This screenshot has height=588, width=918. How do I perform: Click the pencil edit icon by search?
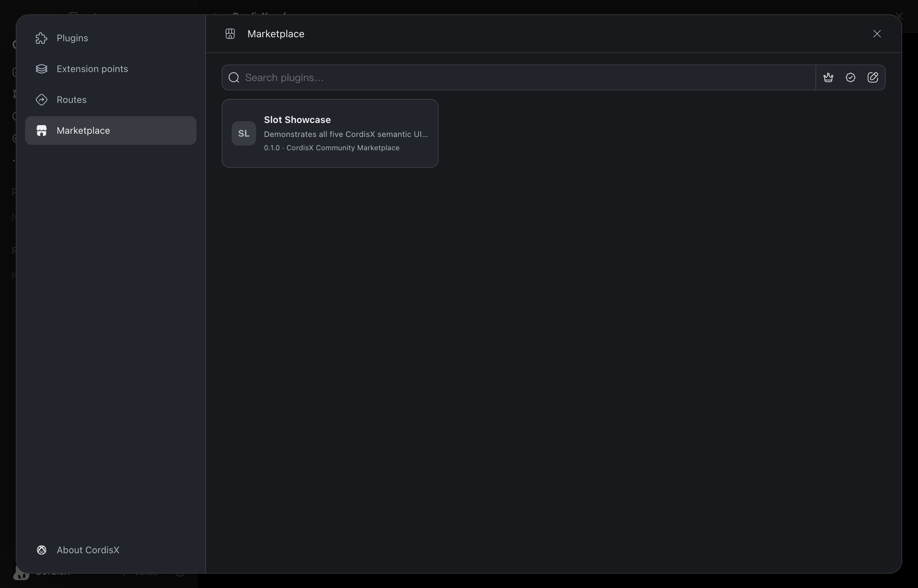point(872,77)
